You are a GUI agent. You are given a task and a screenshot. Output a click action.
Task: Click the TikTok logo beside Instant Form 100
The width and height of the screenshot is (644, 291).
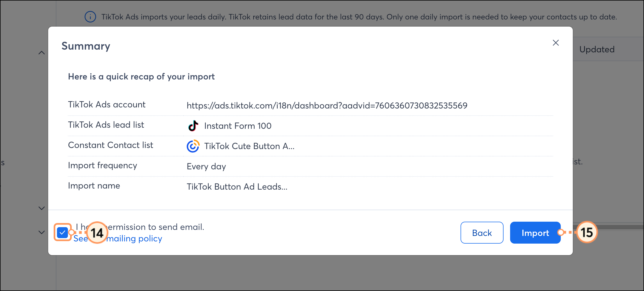coord(193,126)
